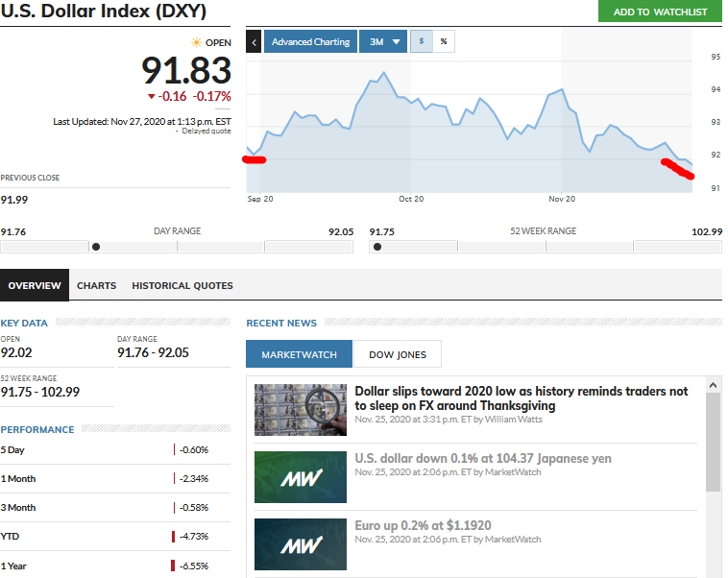Image resolution: width=728 pixels, height=578 pixels.
Task: Click the 52 week high 102.99 above range bar
Action: click(x=707, y=231)
